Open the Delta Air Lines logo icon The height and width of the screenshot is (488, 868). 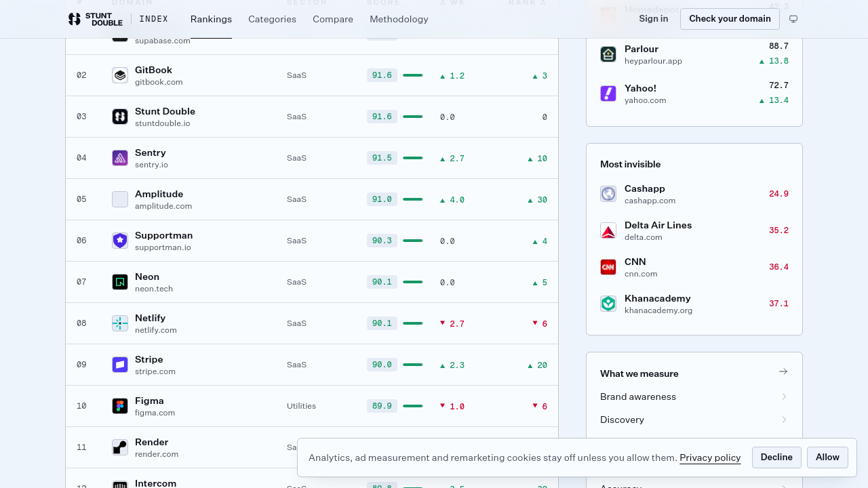(x=608, y=230)
